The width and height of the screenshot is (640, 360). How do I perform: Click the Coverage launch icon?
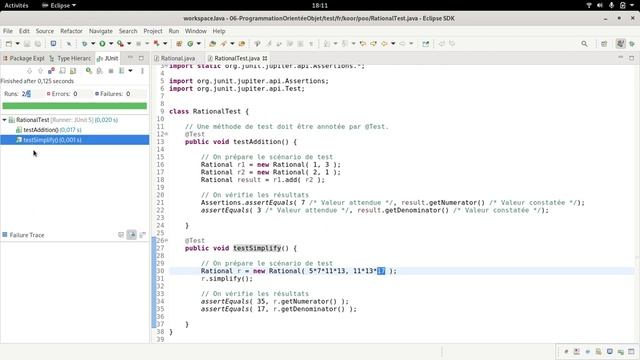click(120, 44)
